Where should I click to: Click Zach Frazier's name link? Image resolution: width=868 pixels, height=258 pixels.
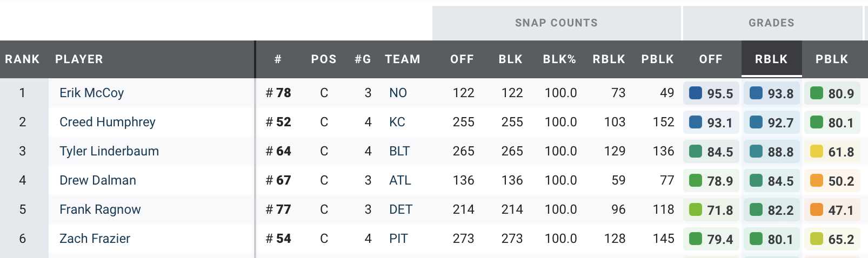pos(95,239)
